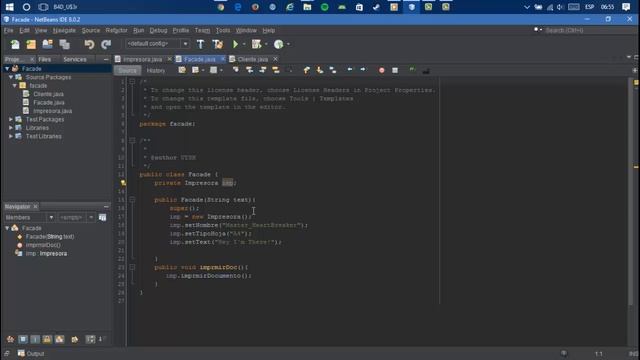Screen dimensions: 640x360
Task: Toggle Show Inherited Members in Navigator
Action: pyautogui.click(x=10, y=339)
